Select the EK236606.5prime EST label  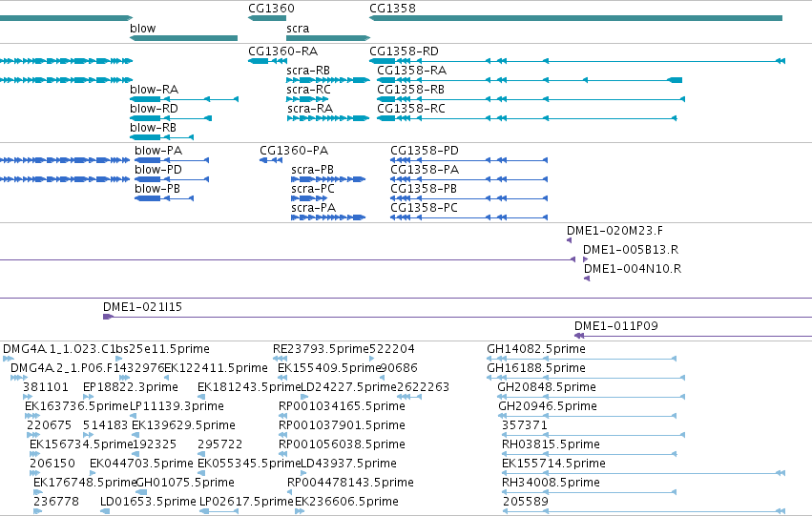[x=347, y=502]
